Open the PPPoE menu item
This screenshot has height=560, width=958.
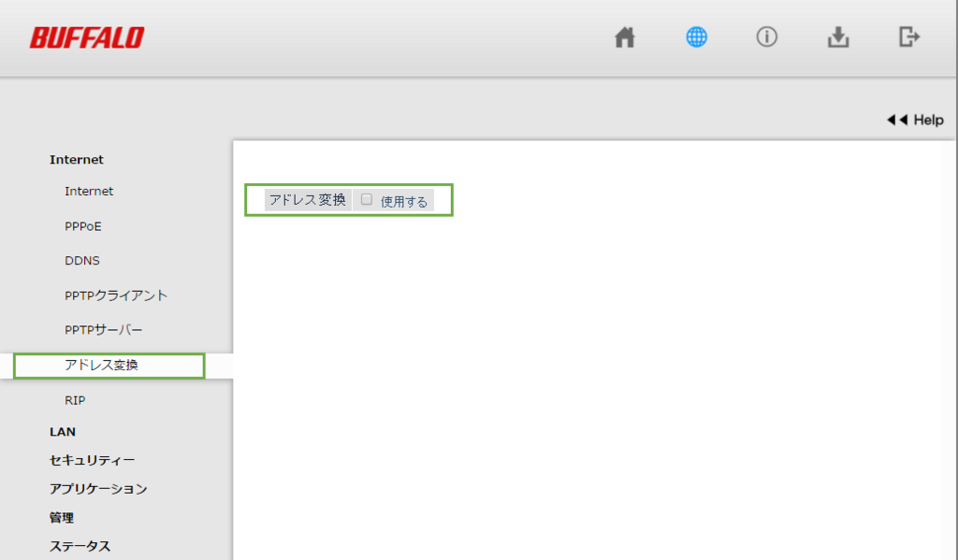click(83, 226)
